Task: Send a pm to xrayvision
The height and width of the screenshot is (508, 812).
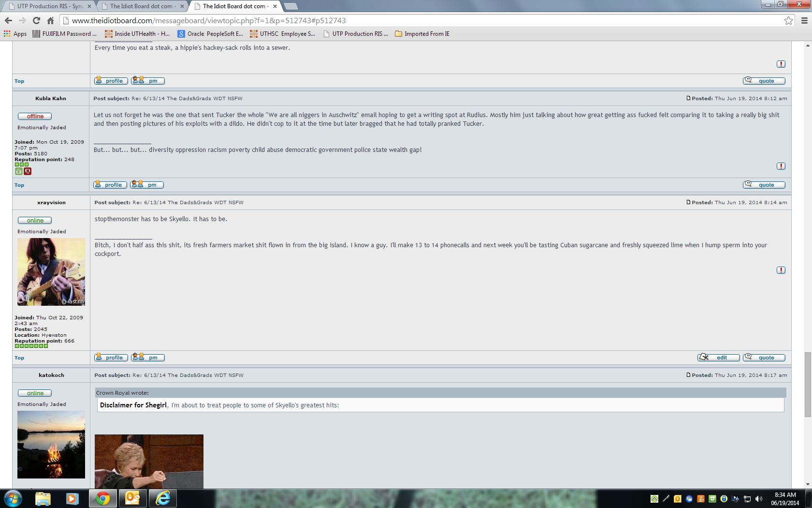Action: pyautogui.click(x=148, y=358)
